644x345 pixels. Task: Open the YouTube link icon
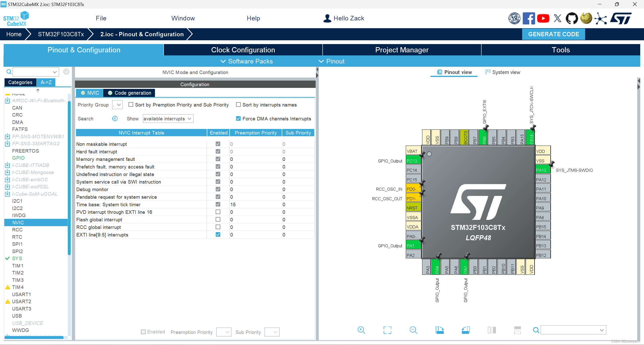[x=543, y=18]
